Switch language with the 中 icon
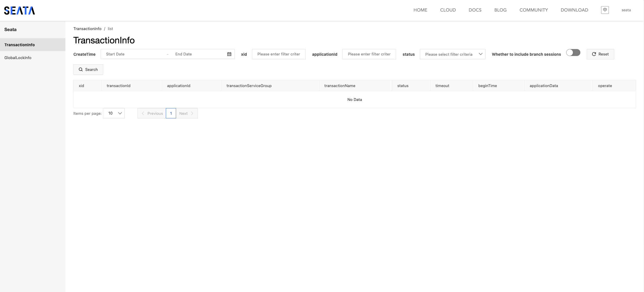 click(x=605, y=10)
